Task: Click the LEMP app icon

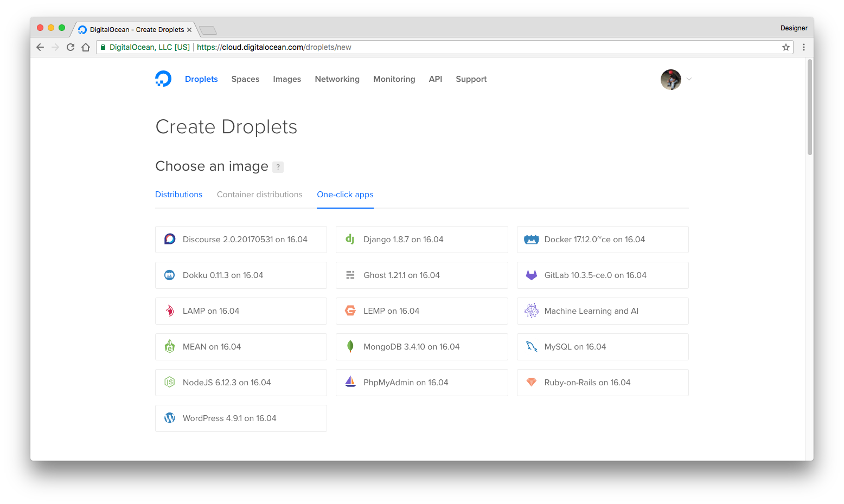Action: pos(350,311)
